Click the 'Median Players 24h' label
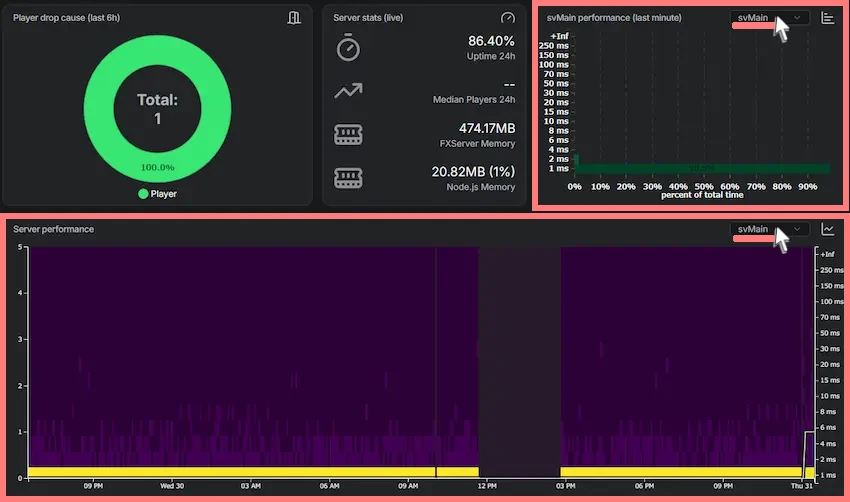The height and width of the screenshot is (502, 850). (474, 99)
